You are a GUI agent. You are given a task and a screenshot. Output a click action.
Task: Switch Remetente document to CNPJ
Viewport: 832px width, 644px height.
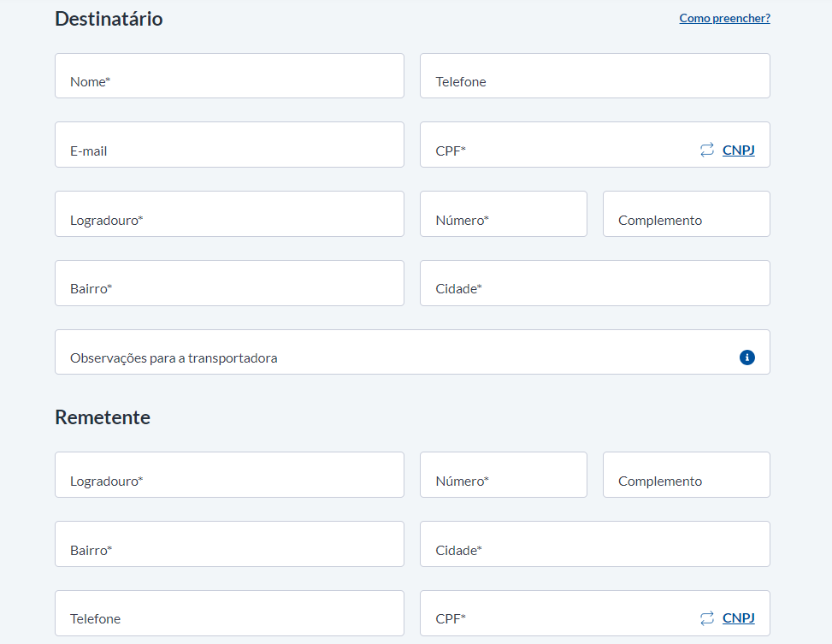pyautogui.click(x=738, y=618)
